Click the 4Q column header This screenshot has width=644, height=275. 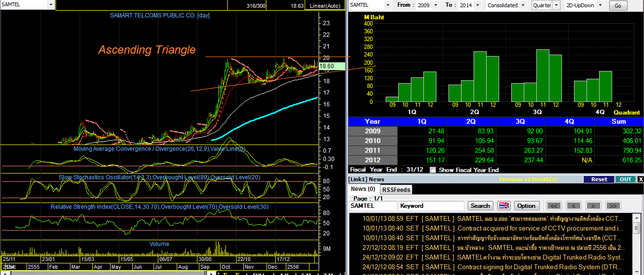coord(570,121)
